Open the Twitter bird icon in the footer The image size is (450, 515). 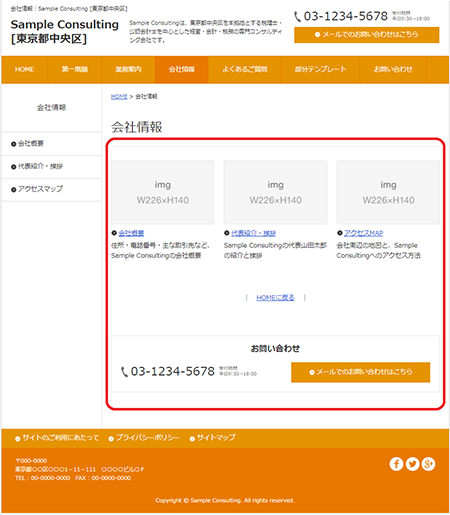(412, 464)
